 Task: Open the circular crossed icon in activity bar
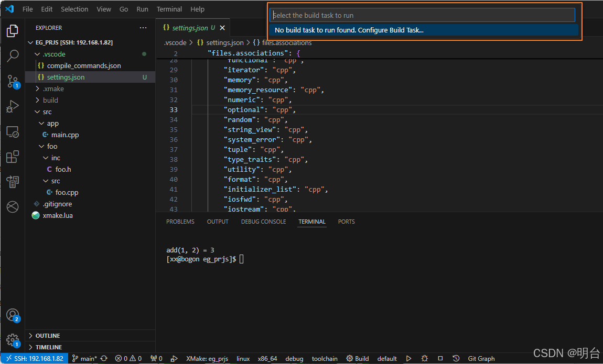click(x=12, y=206)
